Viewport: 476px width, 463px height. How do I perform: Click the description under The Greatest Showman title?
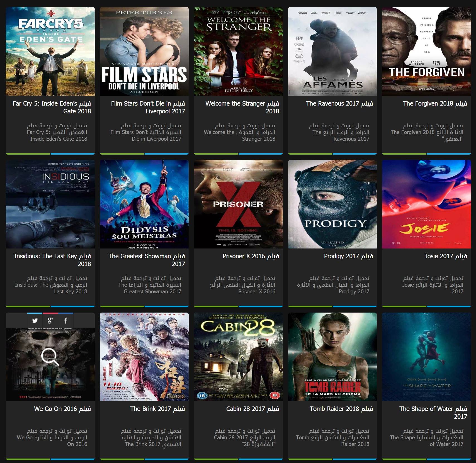(150, 285)
